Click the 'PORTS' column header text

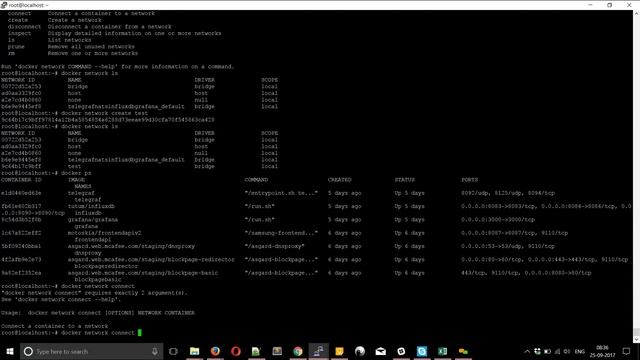470,180
